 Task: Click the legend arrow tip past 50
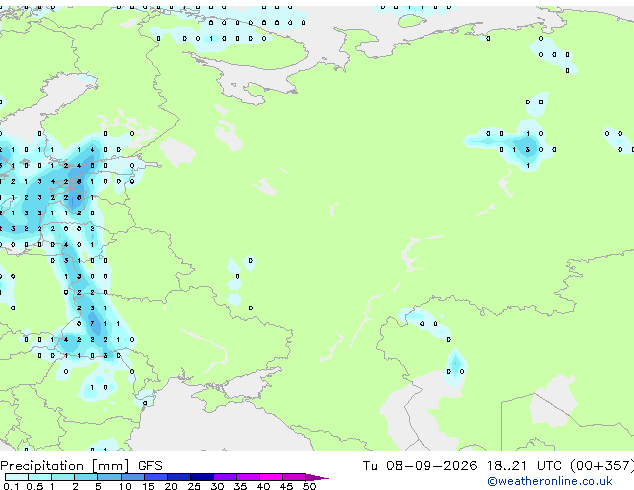click(317, 477)
